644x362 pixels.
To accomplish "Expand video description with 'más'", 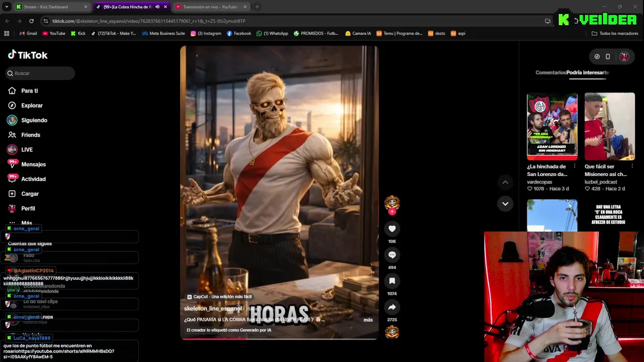I will coord(368,320).
